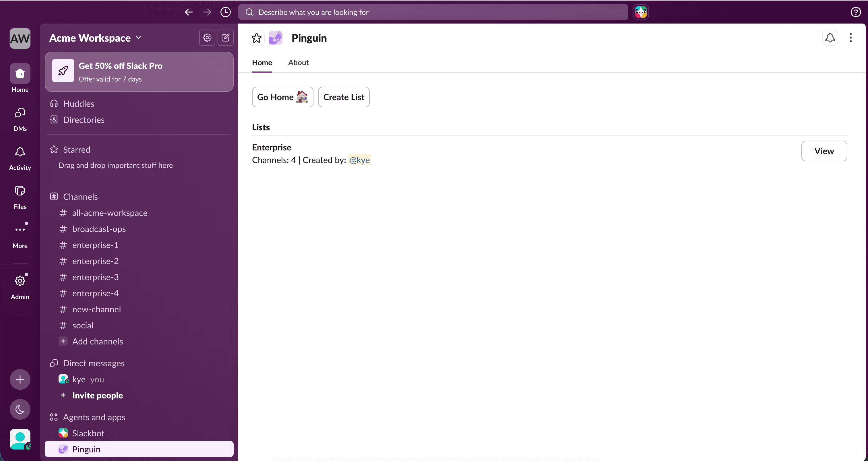Image resolution: width=868 pixels, height=461 pixels.
Task: Open the history clock icon
Action: pos(225,12)
